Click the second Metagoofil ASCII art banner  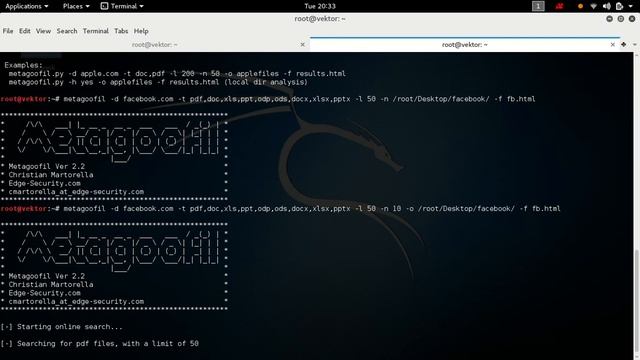tap(118, 251)
